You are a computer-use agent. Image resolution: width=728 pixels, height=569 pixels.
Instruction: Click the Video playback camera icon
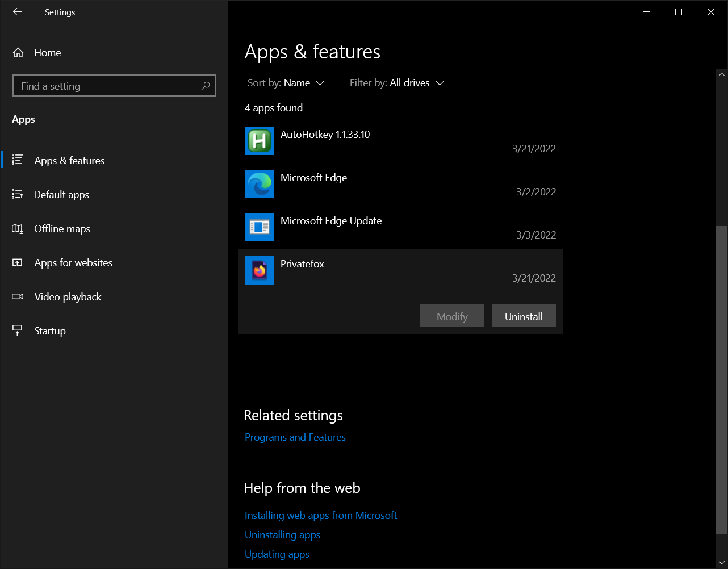pos(18,296)
